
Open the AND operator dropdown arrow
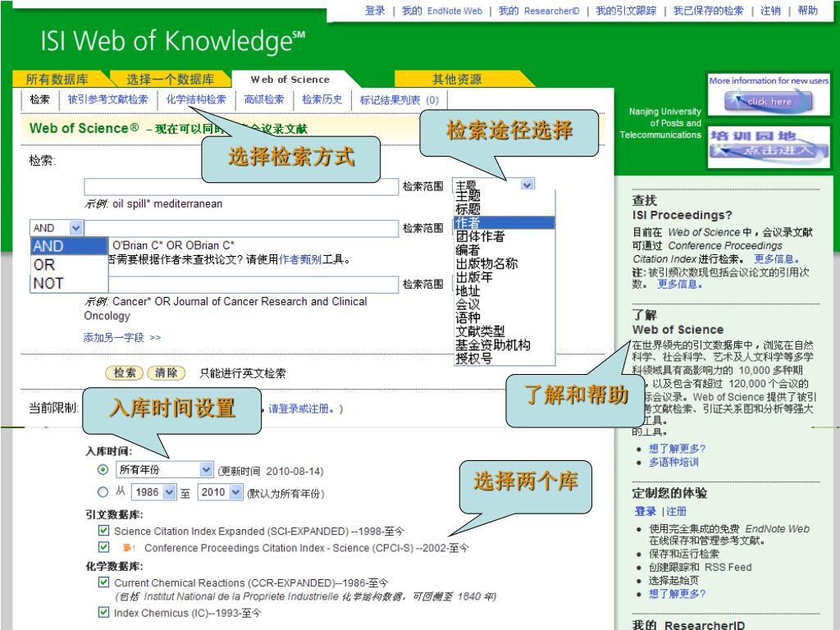tap(76, 228)
